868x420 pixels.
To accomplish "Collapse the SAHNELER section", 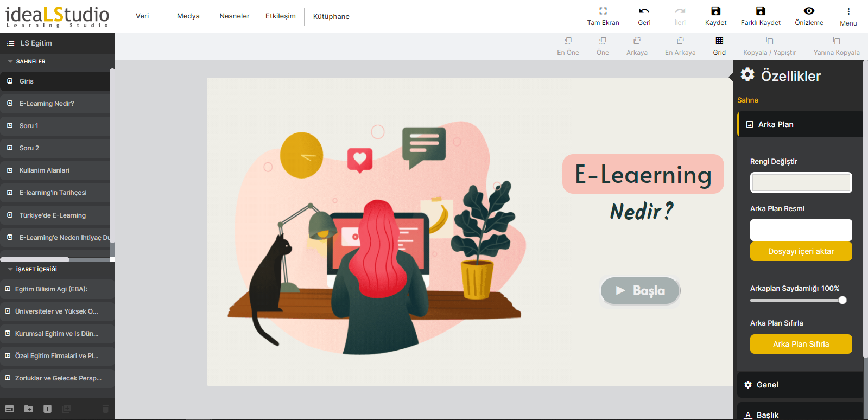I will coord(10,62).
